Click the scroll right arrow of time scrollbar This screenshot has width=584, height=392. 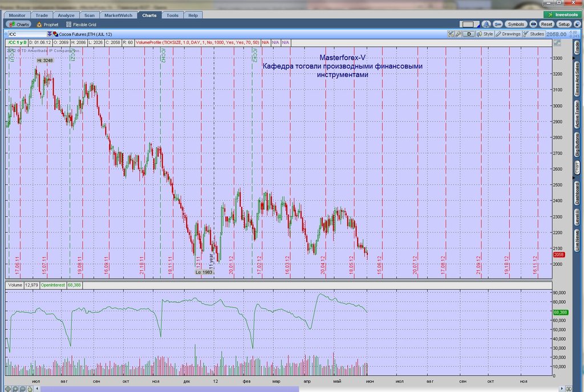(562, 389)
